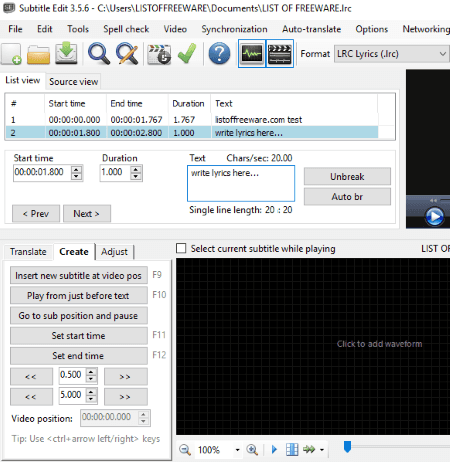Click Play from just before text
Screen dimensions: 450x462
(79, 295)
